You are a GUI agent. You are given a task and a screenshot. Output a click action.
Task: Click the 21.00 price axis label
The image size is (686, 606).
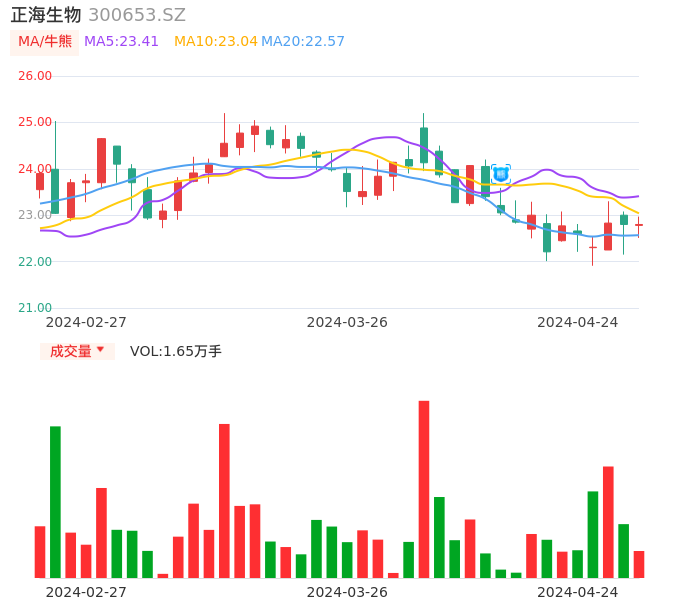pyautogui.click(x=35, y=308)
